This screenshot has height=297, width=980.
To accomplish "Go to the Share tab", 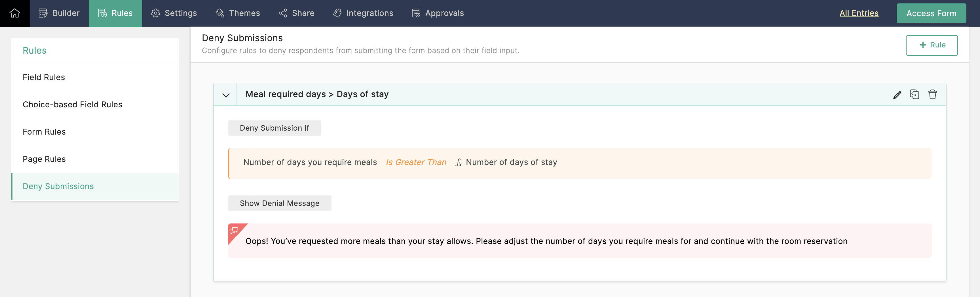I will tap(296, 13).
